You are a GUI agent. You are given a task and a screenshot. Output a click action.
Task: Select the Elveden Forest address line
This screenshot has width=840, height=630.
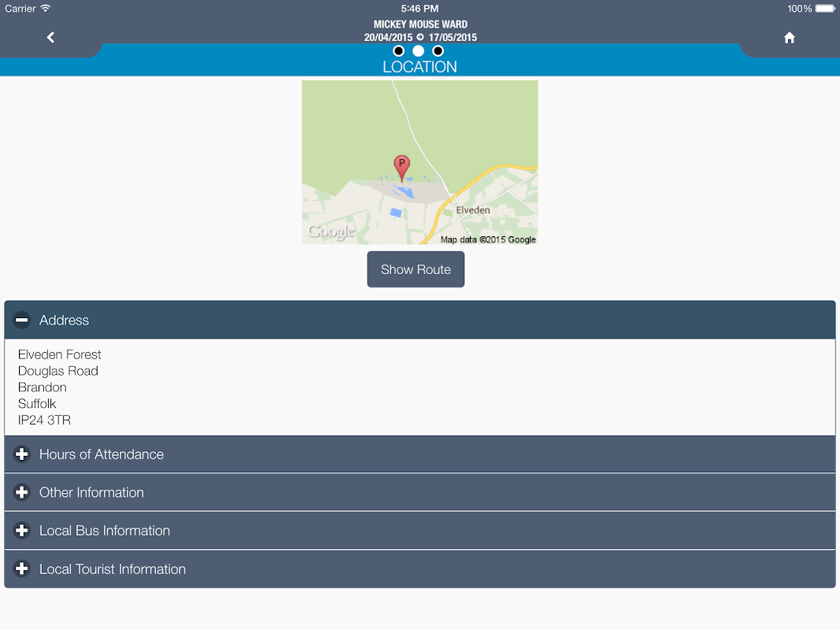(x=60, y=354)
